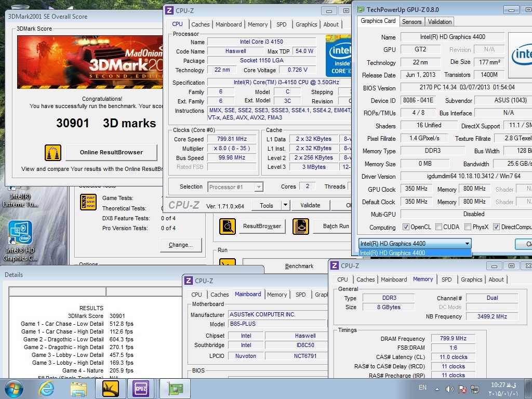This screenshot has width=532, height=399.
Task: Click the Change... button for selected tests
Action: (x=180, y=245)
